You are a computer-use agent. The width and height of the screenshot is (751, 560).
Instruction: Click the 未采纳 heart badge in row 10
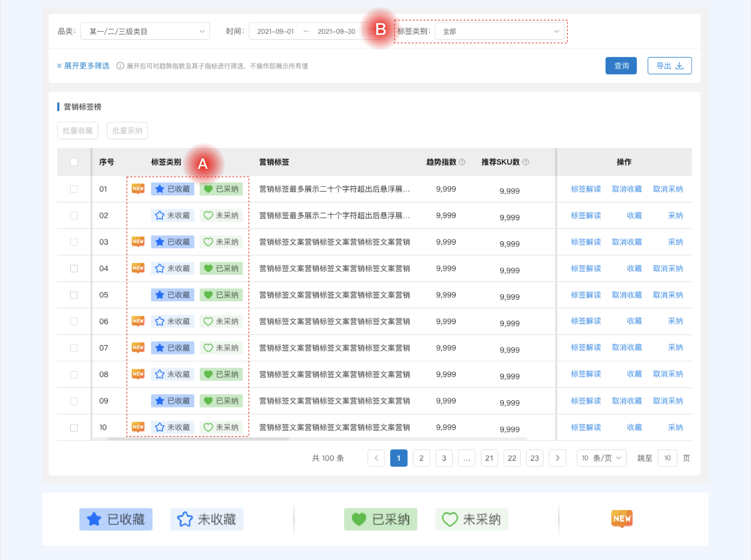point(221,428)
